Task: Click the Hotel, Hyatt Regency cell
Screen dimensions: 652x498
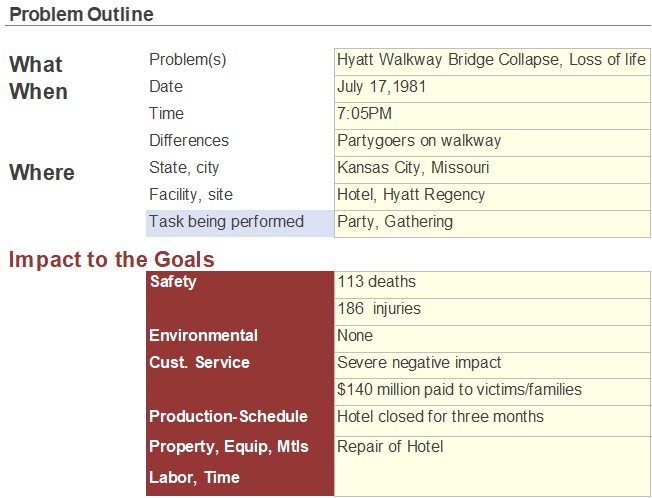Action: tap(492, 197)
